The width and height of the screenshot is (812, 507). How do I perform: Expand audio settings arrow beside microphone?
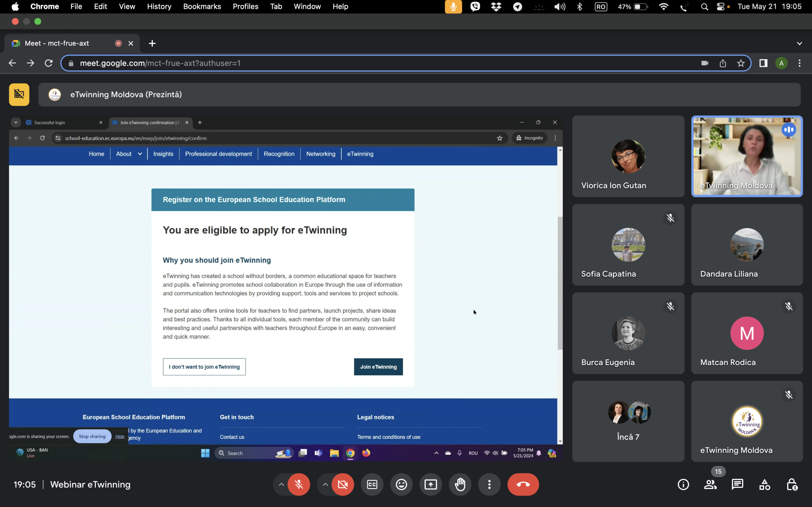pyautogui.click(x=281, y=484)
